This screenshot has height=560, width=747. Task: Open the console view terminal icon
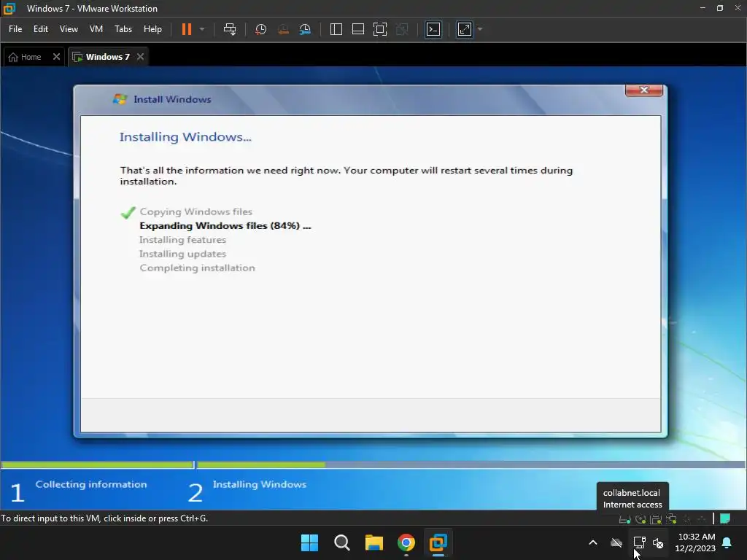point(433,29)
